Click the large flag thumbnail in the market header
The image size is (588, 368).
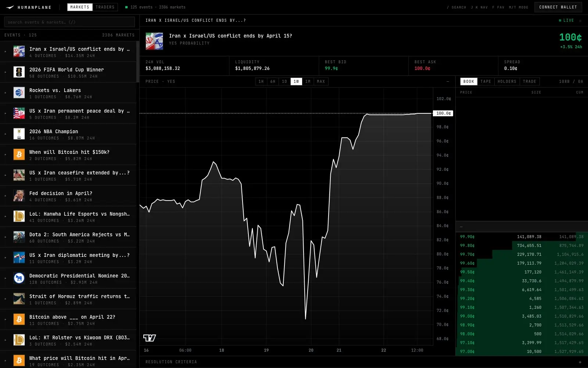pyautogui.click(x=154, y=41)
